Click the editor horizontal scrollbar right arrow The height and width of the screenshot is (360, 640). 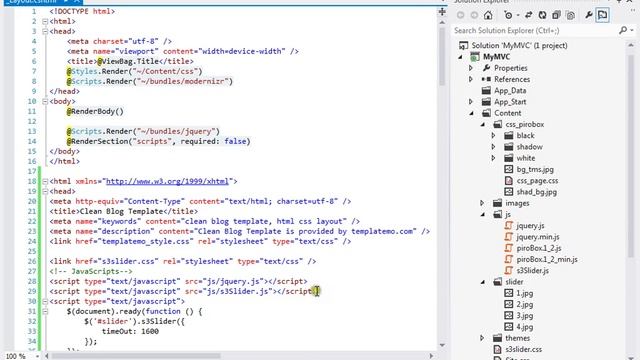click(x=431, y=356)
